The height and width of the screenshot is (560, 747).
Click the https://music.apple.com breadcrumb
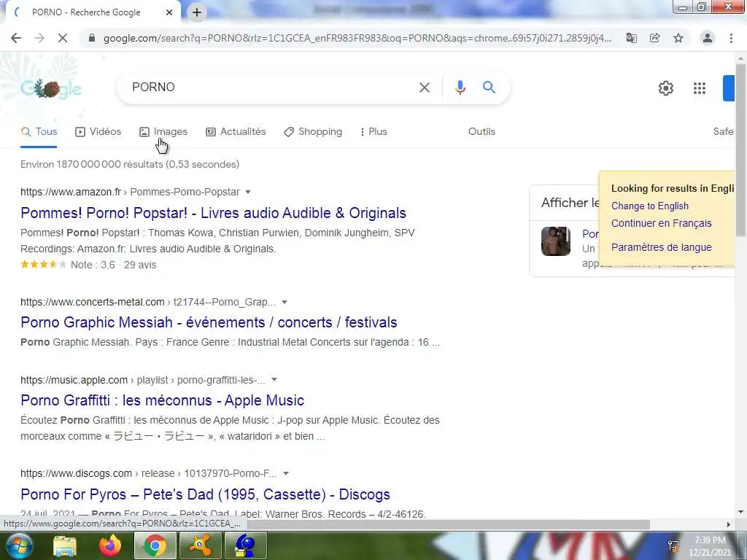coord(74,380)
